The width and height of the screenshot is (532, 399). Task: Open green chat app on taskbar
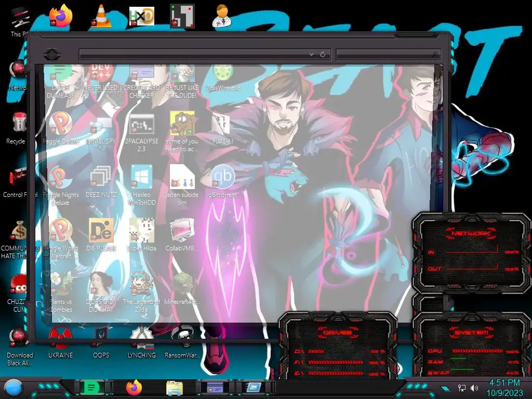[91, 388]
